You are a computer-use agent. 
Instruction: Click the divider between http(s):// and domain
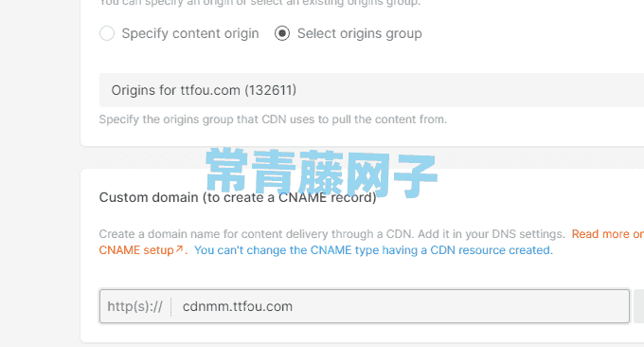point(170,306)
